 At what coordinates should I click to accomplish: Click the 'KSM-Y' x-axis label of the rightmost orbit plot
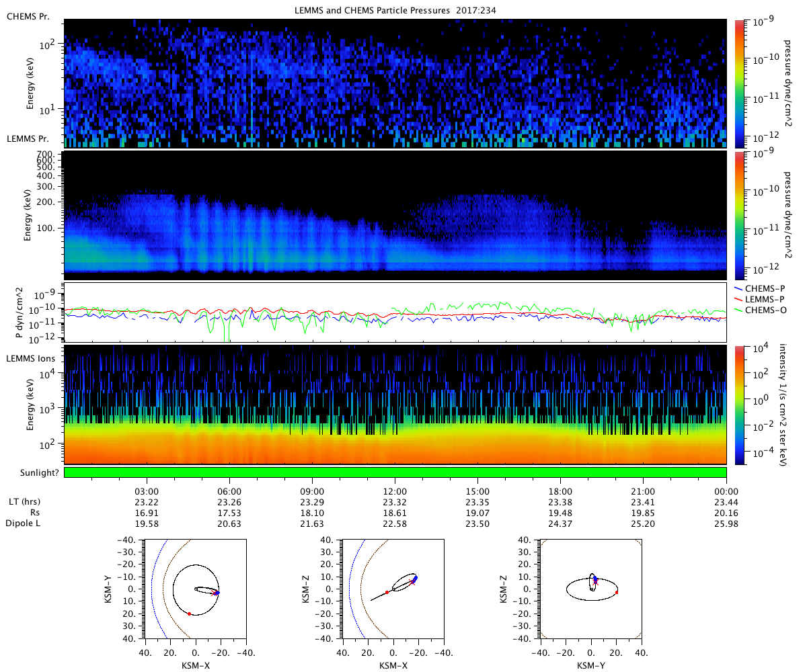tap(590, 665)
